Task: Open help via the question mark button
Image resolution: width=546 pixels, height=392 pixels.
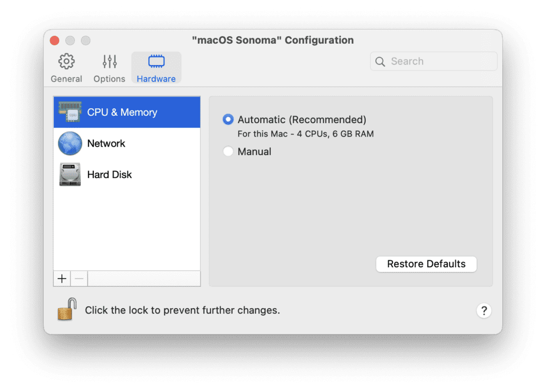Action: pyautogui.click(x=484, y=310)
